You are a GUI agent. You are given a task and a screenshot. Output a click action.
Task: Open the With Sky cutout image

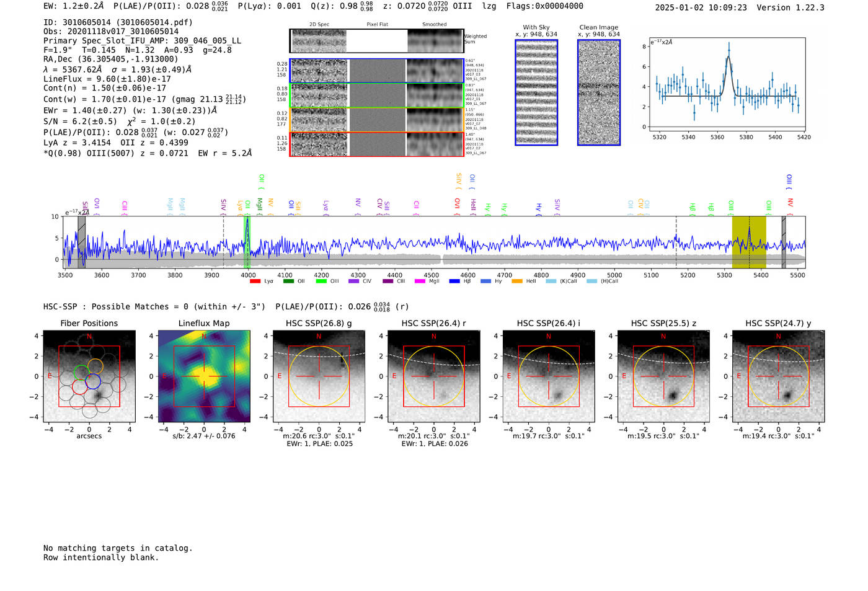(536, 92)
